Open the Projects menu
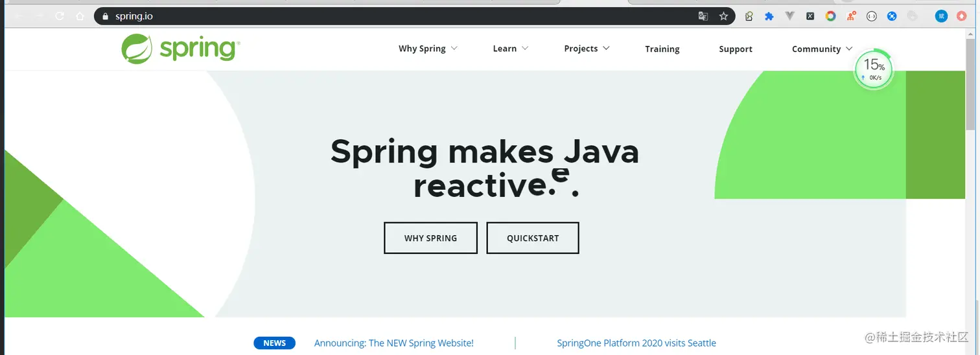 [581, 49]
